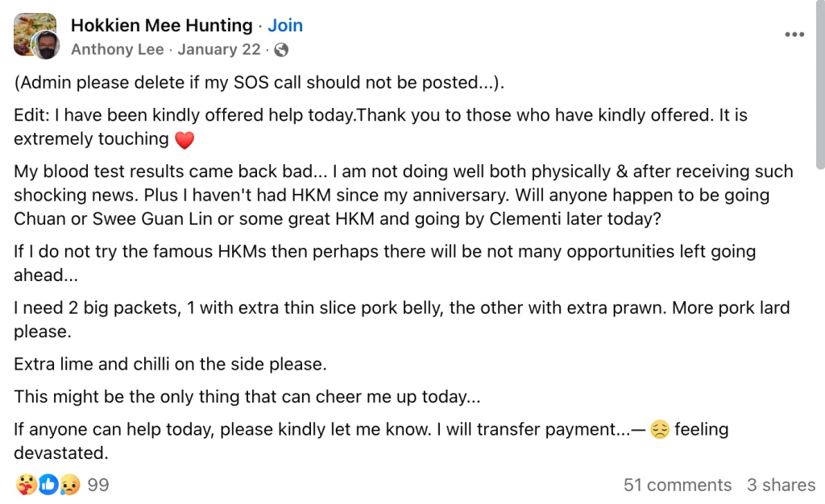Click the 'Extra lime and chilli' sentence
The image size is (825, 504).
[170, 364]
